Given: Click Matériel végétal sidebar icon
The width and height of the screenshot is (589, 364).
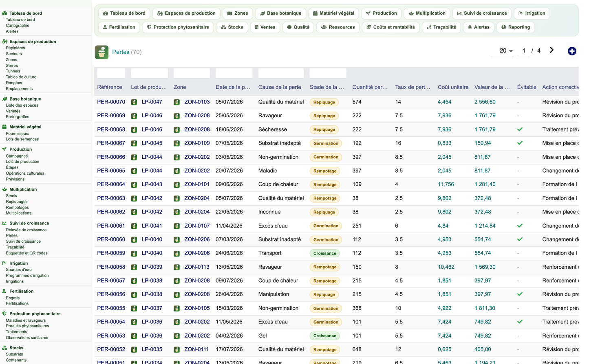Looking at the screenshot, I should tap(4, 127).
